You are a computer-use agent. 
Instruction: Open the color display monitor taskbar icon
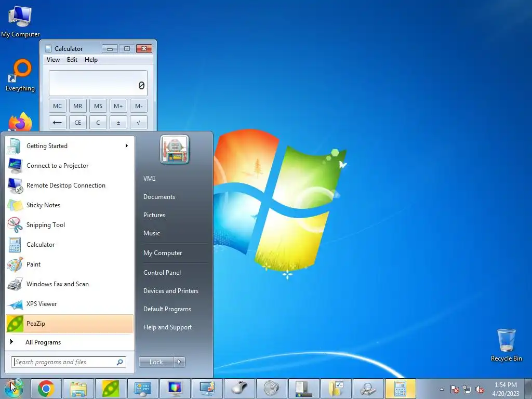coord(175,389)
